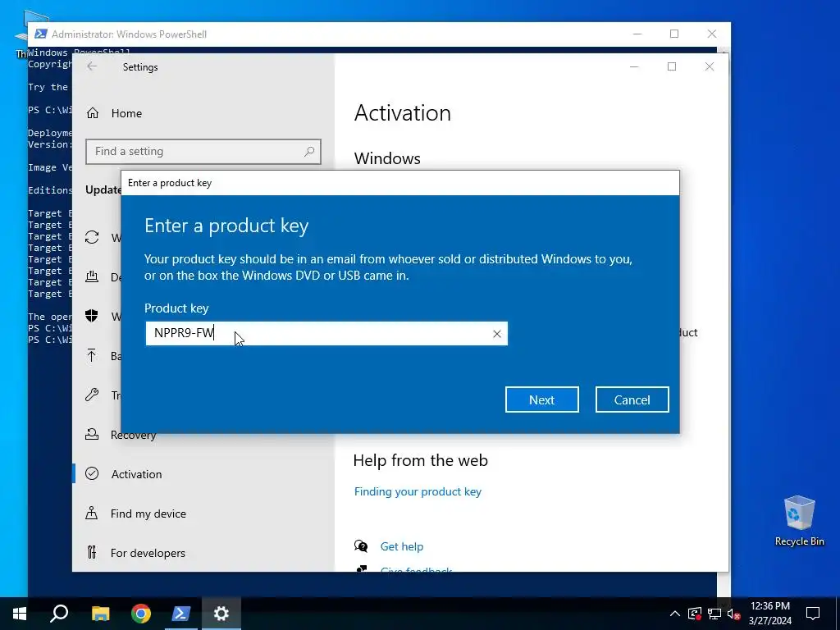Click the Settings gear on the taskbar

(221, 614)
